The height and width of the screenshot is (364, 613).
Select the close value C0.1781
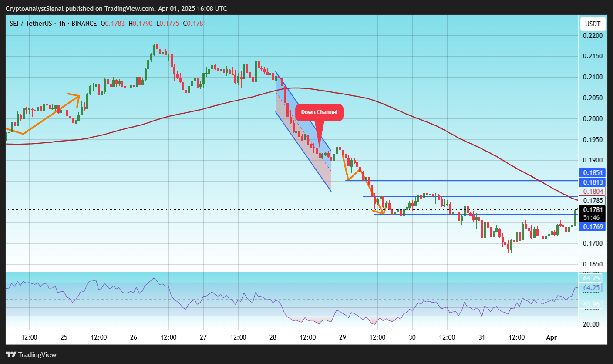click(195, 23)
